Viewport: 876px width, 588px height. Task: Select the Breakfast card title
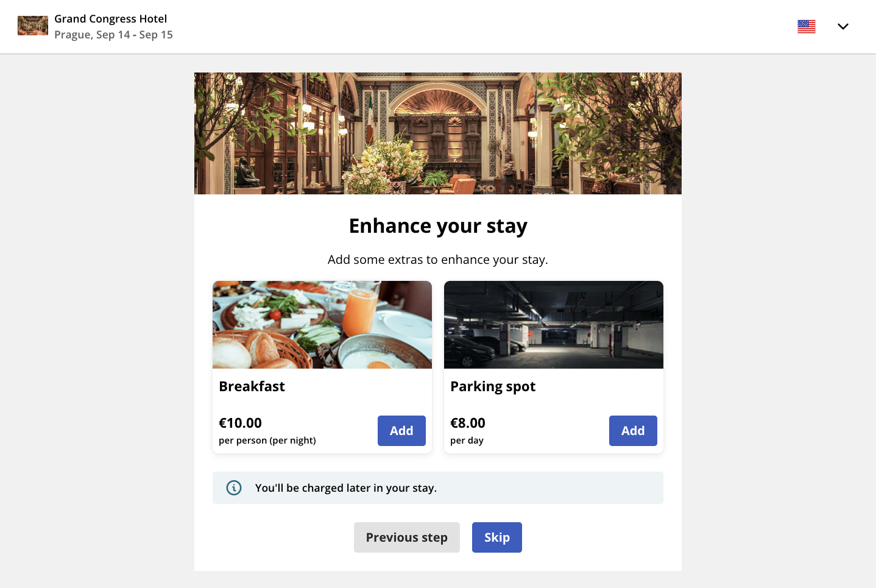tap(252, 386)
